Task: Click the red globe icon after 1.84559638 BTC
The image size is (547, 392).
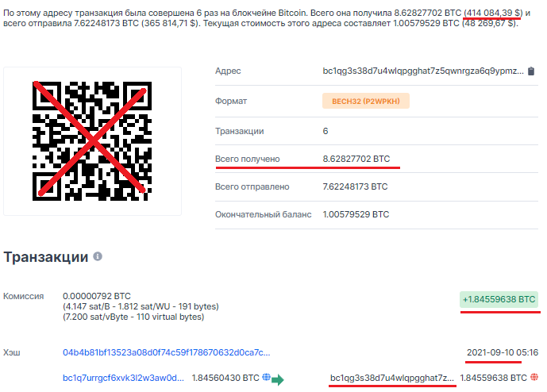Action: [534, 377]
